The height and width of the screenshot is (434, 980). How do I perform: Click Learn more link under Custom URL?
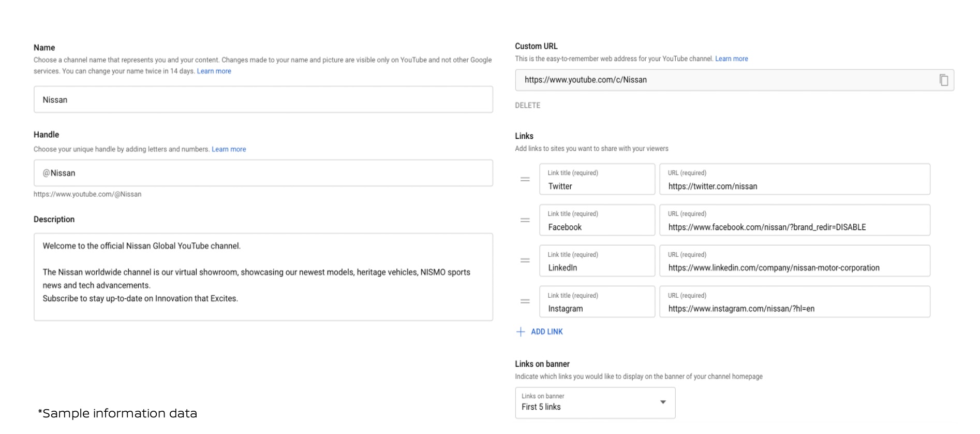pos(731,59)
